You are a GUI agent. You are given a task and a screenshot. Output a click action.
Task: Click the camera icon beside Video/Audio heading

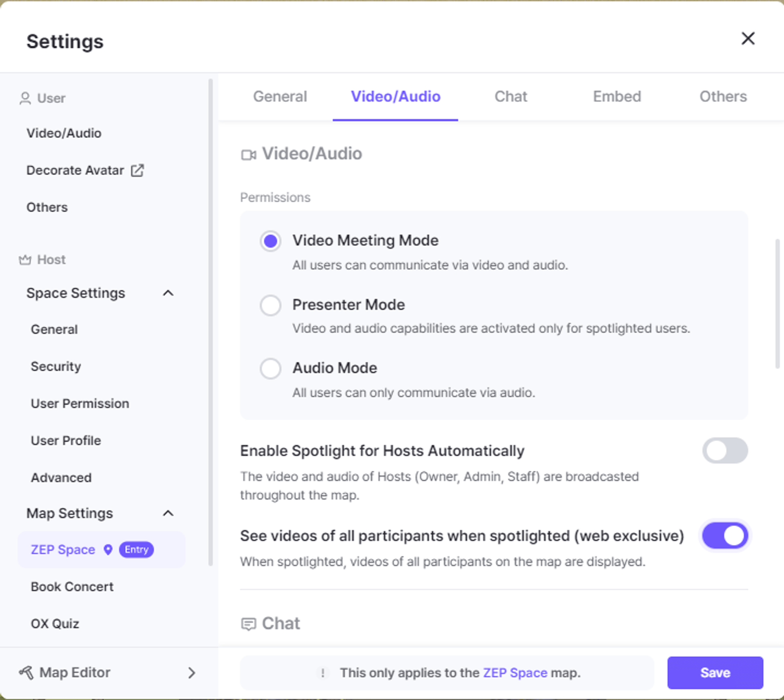tap(248, 155)
